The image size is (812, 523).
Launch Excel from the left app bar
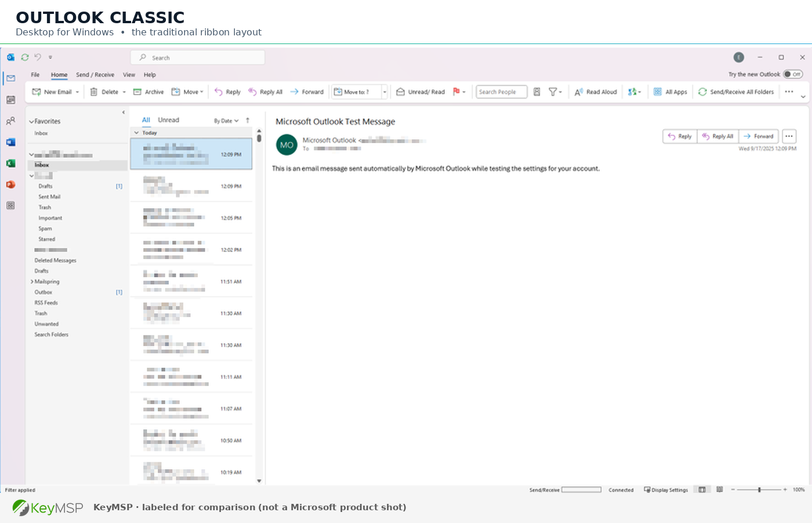coord(10,164)
